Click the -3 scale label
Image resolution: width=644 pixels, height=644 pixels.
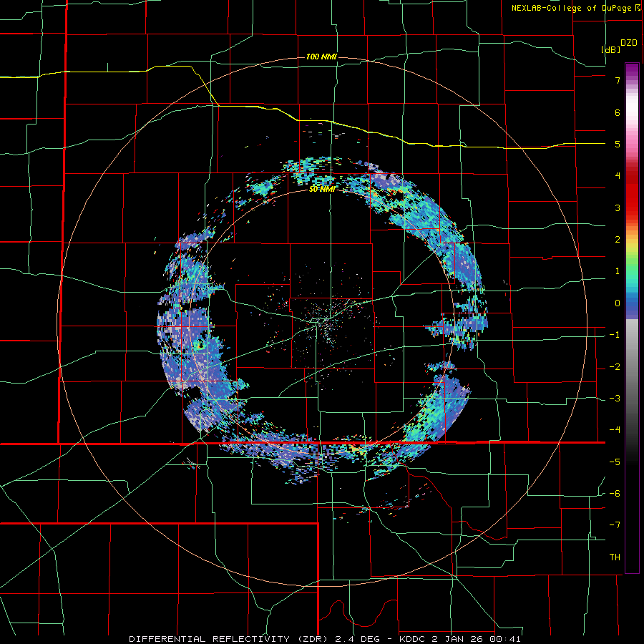pos(615,399)
